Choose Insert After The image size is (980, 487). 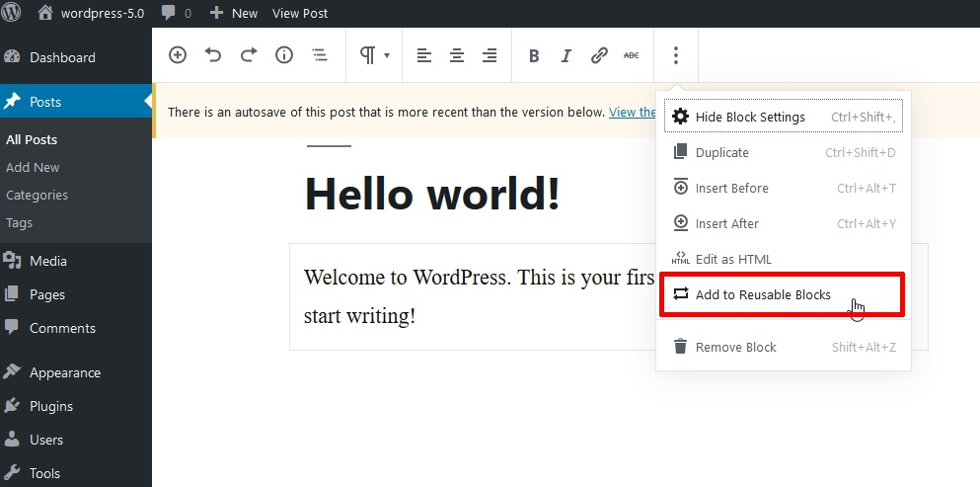pos(784,223)
